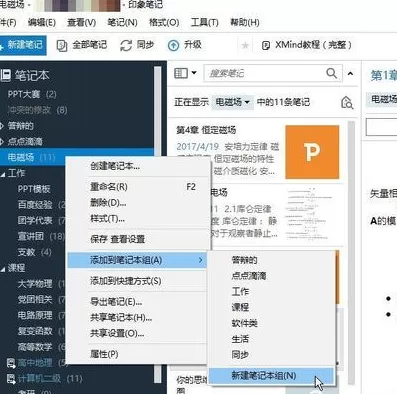The width and height of the screenshot is (397, 394).
Task: Click the notebook info search icon
Action: 347,102
